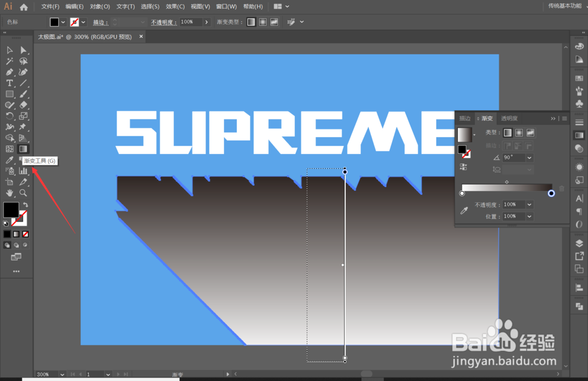Screen dimensions: 588x381
Task: Open stroke color dropdown in control bar
Action: click(x=83, y=22)
